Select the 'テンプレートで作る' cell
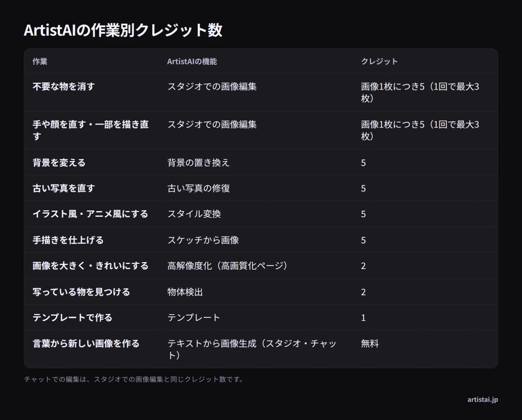The image size is (522, 420). [x=72, y=317]
